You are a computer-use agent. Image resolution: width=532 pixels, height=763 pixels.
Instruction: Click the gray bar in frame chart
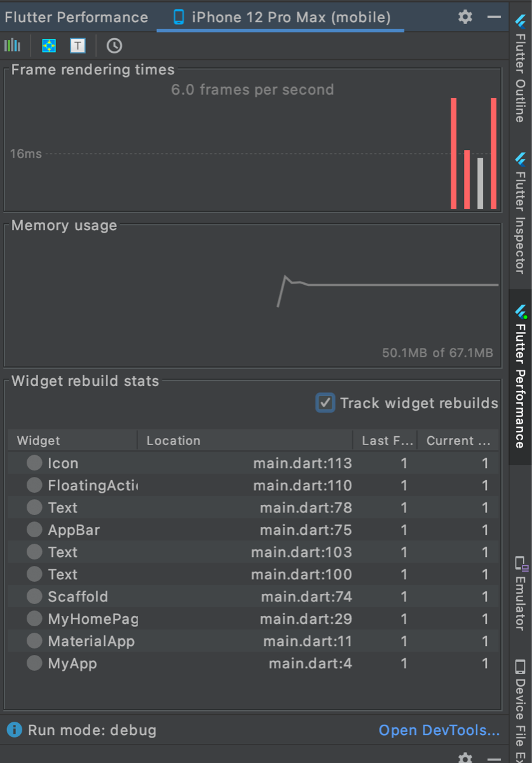(x=481, y=183)
